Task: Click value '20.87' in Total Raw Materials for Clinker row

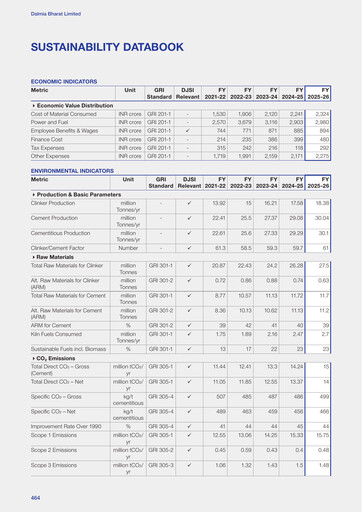Action: pos(219,265)
